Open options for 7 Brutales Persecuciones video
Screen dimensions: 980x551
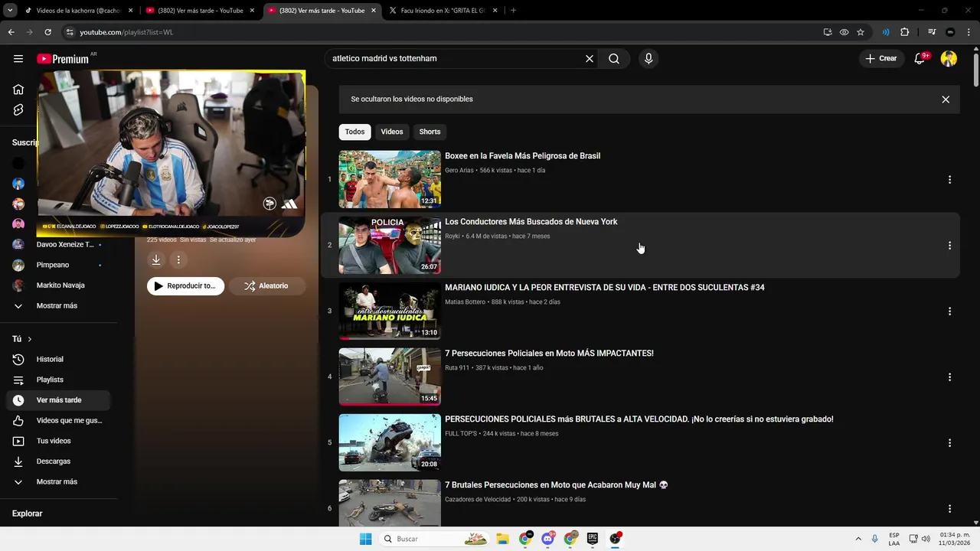point(949,509)
